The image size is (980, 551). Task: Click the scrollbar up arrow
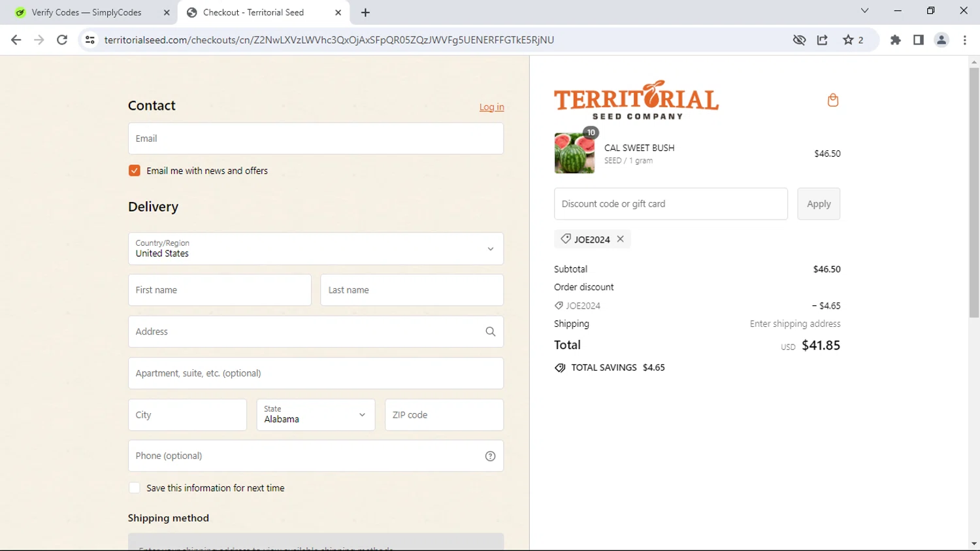(974, 62)
